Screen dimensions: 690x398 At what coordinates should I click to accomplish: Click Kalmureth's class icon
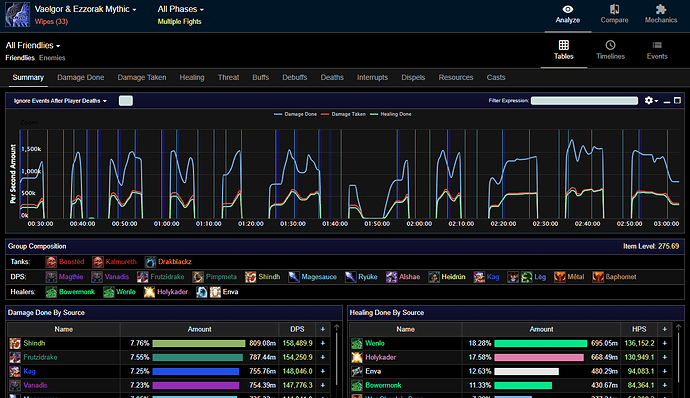[x=98, y=262]
